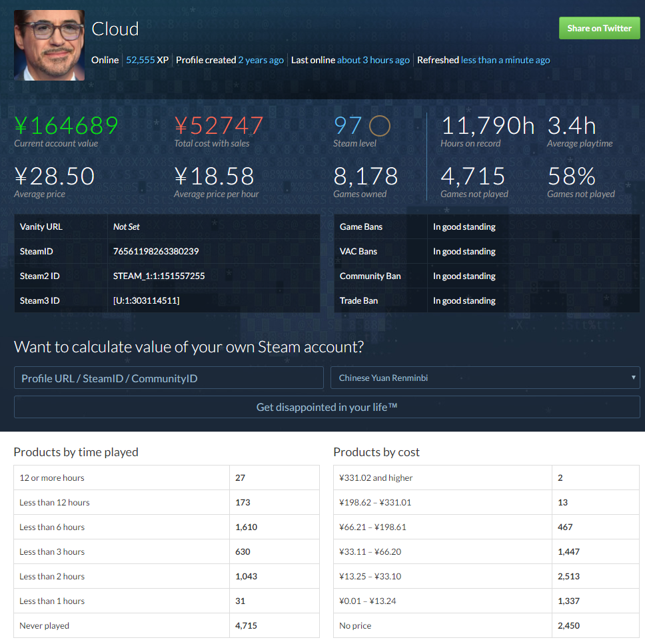Click the ¥66.21 – ¥198.61 row
This screenshot has height=644, width=645.
[x=486, y=527]
